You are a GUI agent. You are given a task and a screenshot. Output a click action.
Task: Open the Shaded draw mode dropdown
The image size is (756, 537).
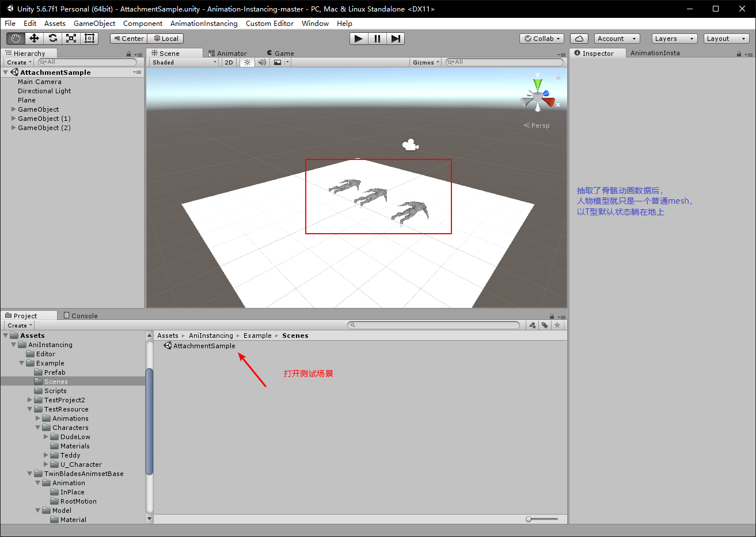pyautogui.click(x=183, y=62)
